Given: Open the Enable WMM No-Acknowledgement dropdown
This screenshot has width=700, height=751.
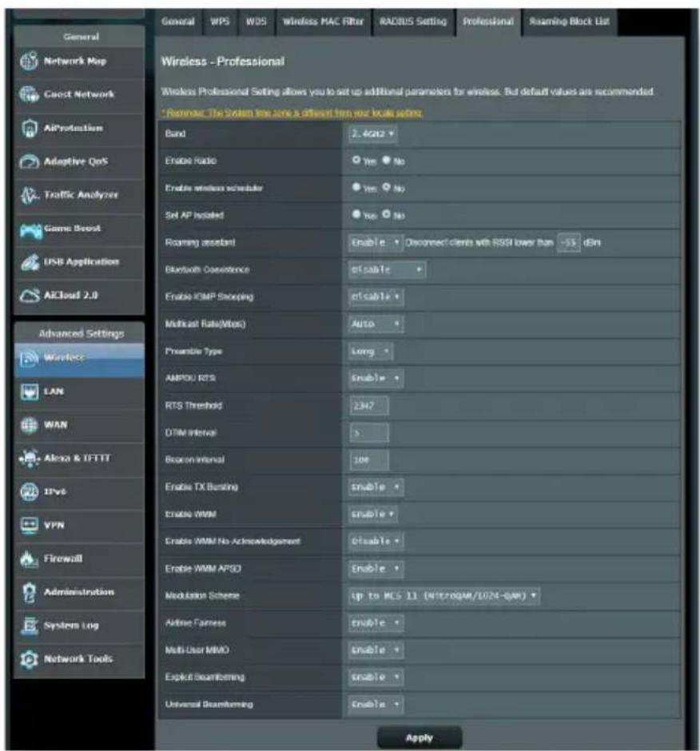Looking at the screenshot, I should [376, 541].
